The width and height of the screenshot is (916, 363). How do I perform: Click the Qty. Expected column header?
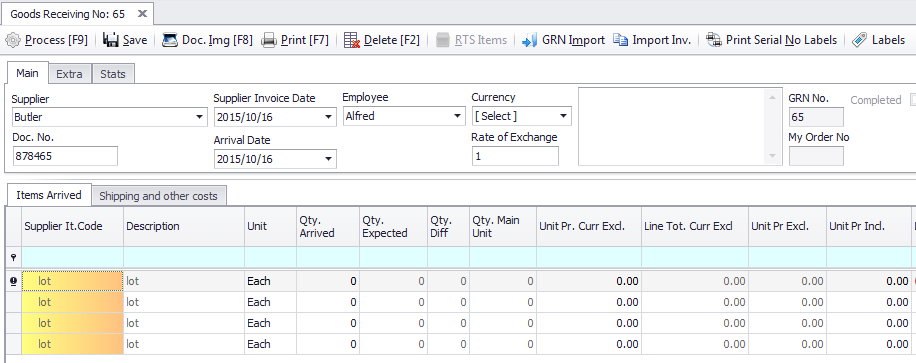[394, 226]
